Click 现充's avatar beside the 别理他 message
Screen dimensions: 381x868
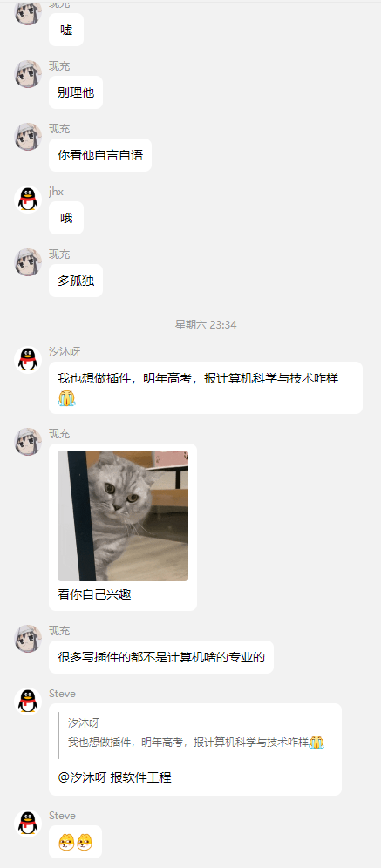click(28, 74)
